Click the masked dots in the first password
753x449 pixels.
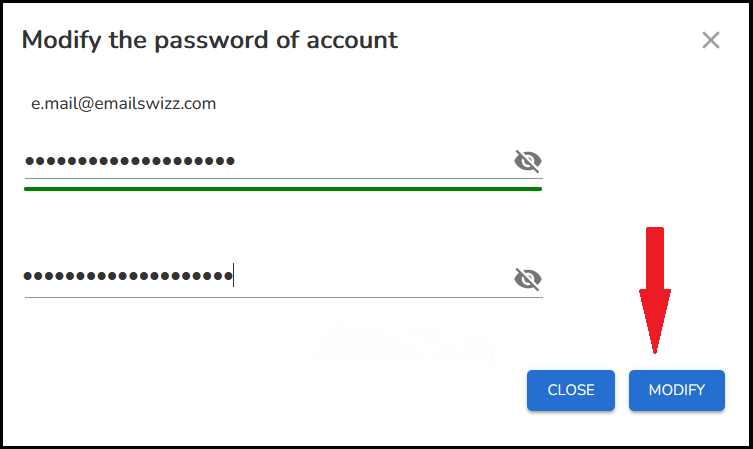tap(130, 161)
